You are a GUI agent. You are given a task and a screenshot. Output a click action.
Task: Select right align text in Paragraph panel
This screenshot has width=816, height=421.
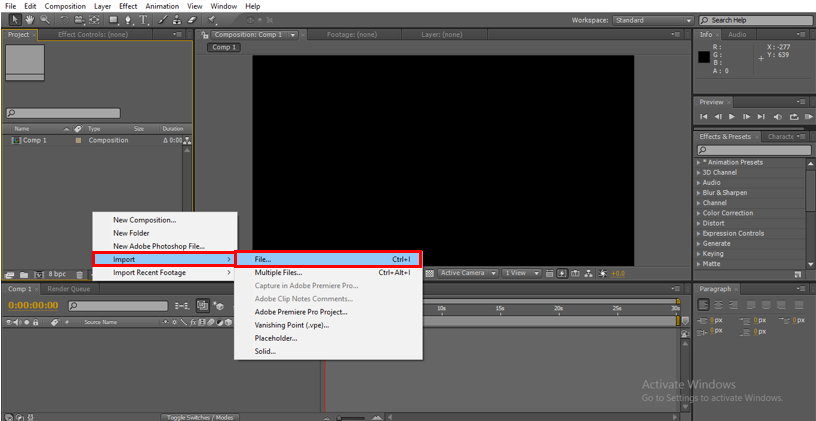click(733, 304)
